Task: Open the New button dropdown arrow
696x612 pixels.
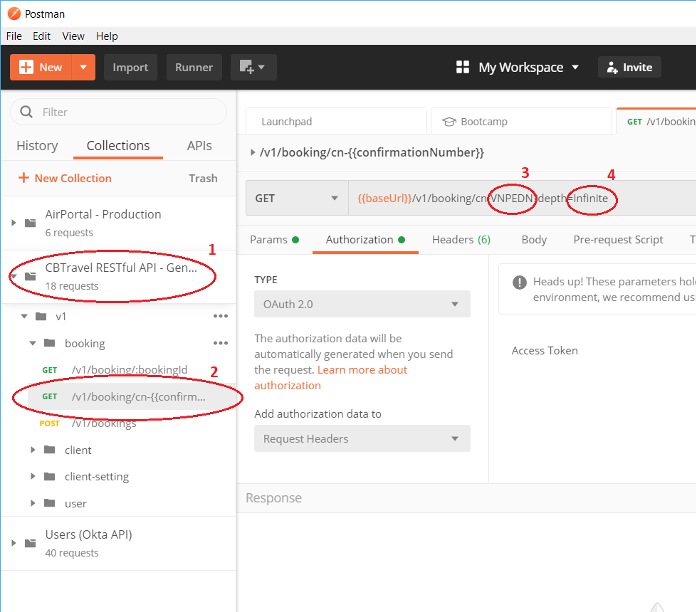Action: pyautogui.click(x=83, y=67)
